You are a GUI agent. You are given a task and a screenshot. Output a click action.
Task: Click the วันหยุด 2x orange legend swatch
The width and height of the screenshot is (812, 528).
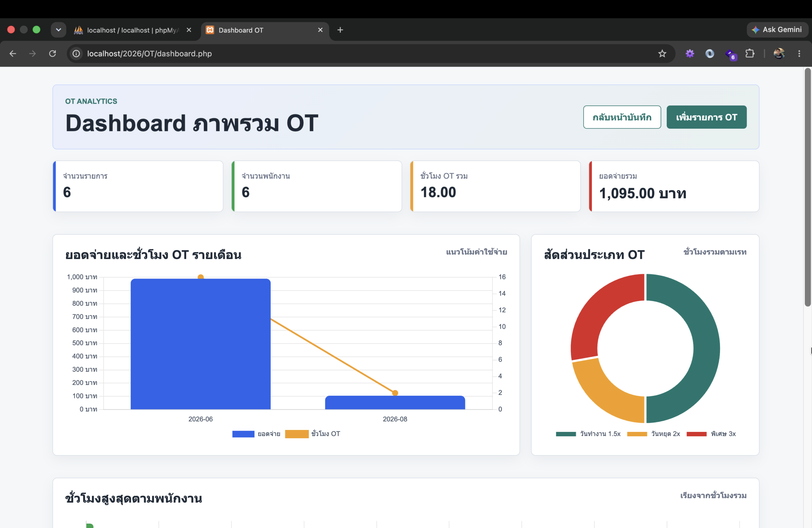pyautogui.click(x=637, y=434)
